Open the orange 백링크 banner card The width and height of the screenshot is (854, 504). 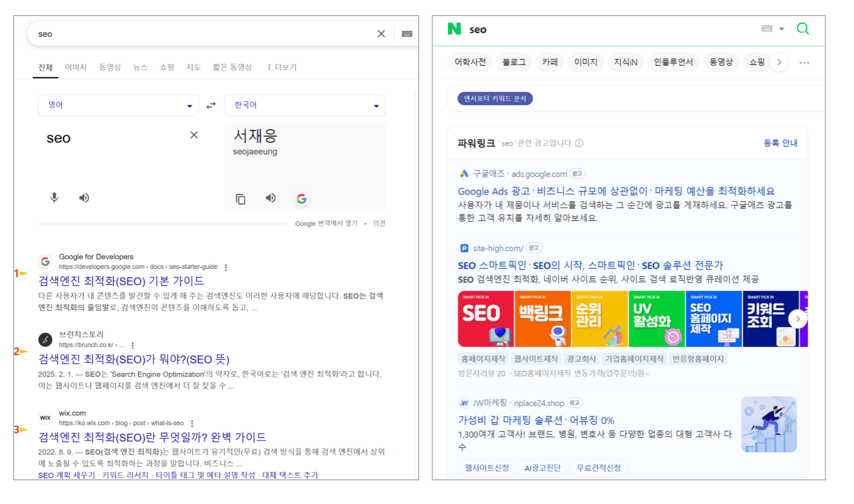[543, 319]
